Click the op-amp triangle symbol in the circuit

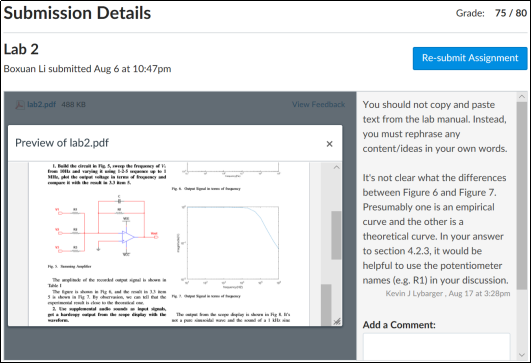click(128, 237)
